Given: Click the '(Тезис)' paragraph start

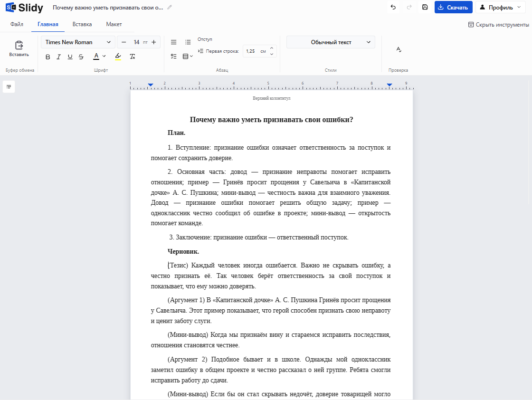Looking at the screenshot, I should [178, 265].
